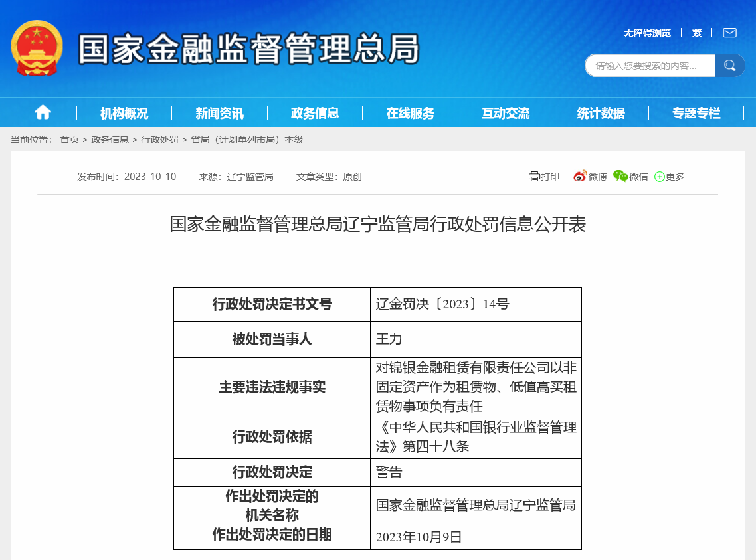The height and width of the screenshot is (560, 756).
Task: Click the document number 辽金罚决〔2023〕14号
Action: pyautogui.click(x=442, y=304)
